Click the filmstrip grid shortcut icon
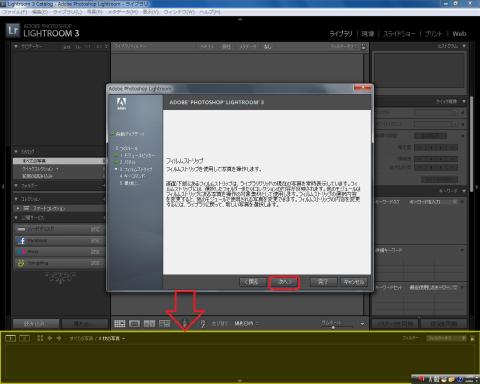The width and height of the screenshot is (480, 384). point(40,338)
